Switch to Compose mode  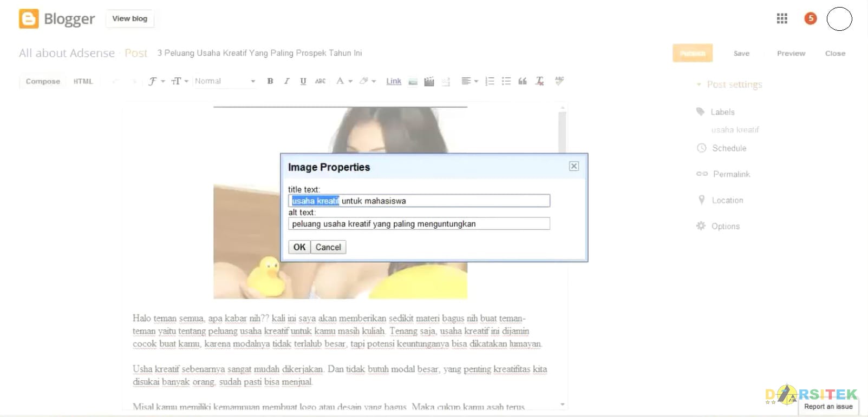pos(43,81)
